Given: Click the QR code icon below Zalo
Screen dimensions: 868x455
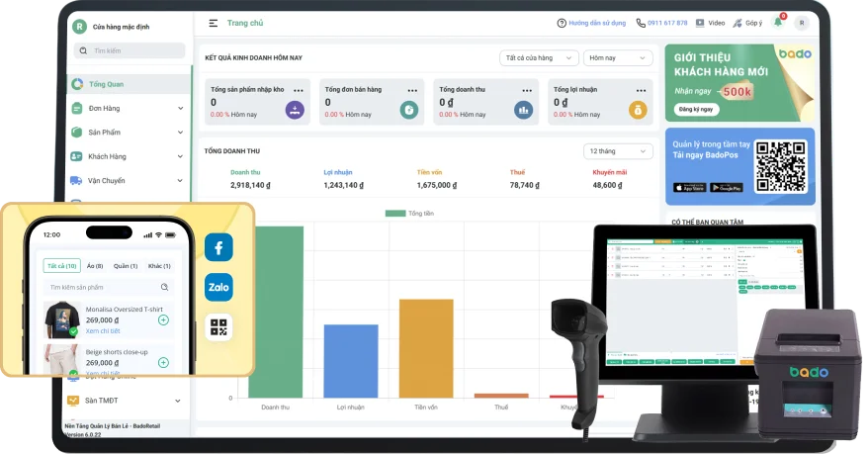Looking at the screenshot, I should (218, 327).
